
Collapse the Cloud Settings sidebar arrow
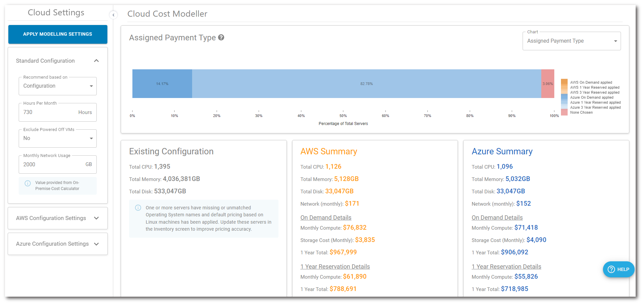pos(113,15)
